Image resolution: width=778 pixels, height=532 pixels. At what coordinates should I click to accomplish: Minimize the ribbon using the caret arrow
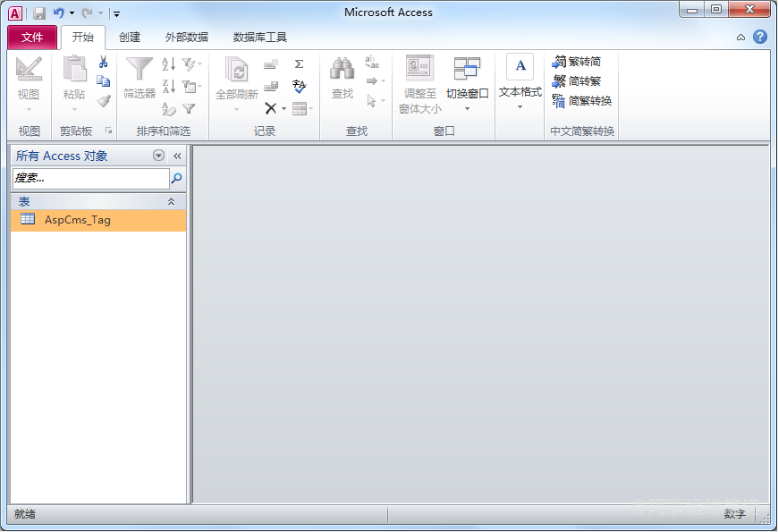(x=740, y=38)
